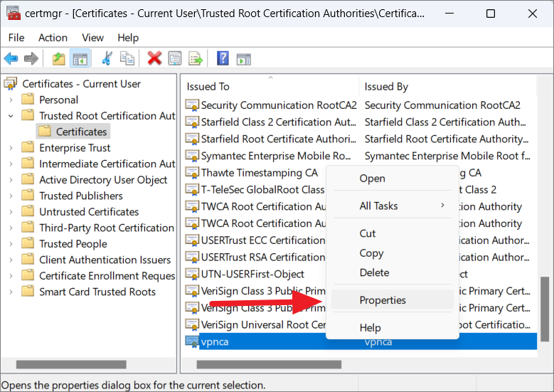Click the certmgr title bar app icon
Image resolution: width=554 pixels, height=392 pixels.
pos(14,14)
